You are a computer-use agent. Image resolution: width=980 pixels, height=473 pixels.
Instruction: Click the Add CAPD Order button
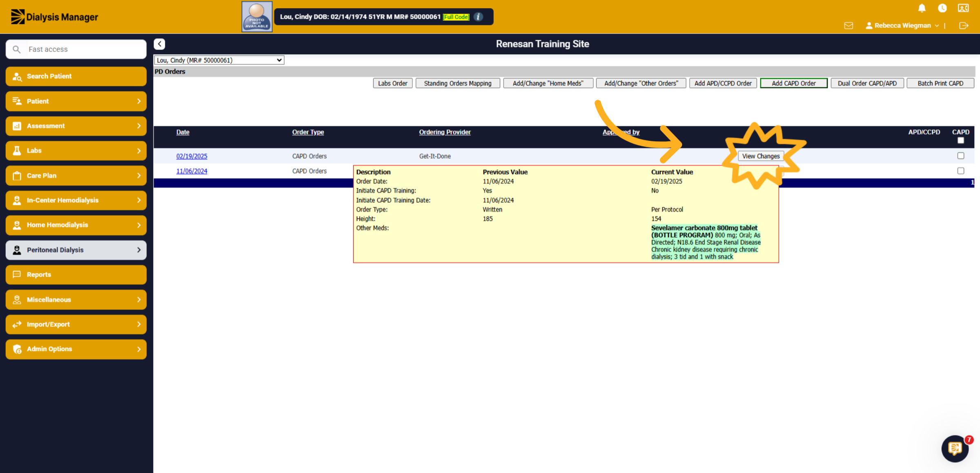pyautogui.click(x=794, y=83)
